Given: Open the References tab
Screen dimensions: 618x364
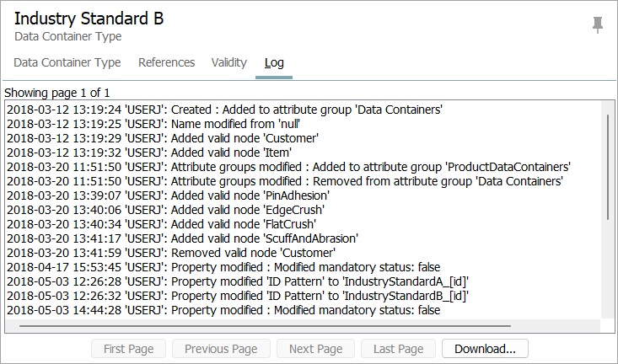Looking at the screenshot, I should click(x=166, y=62).
